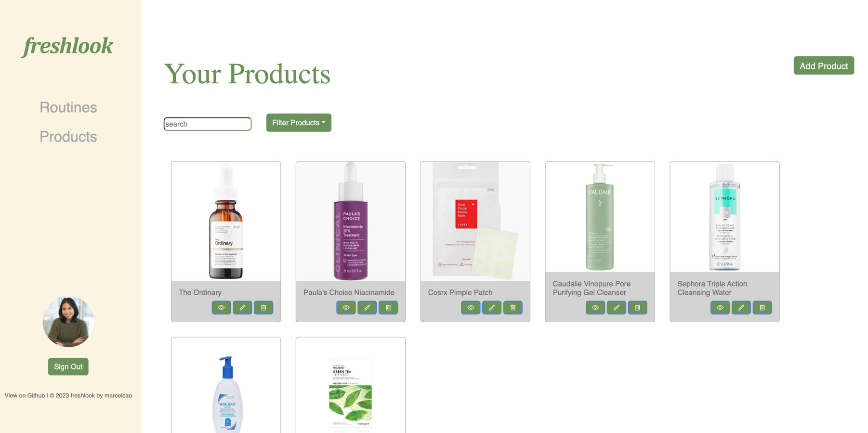Click pencil icon for Cosrx Pimple Patch
The width and height of the screenshot is (868, 433).
point(492,308)
